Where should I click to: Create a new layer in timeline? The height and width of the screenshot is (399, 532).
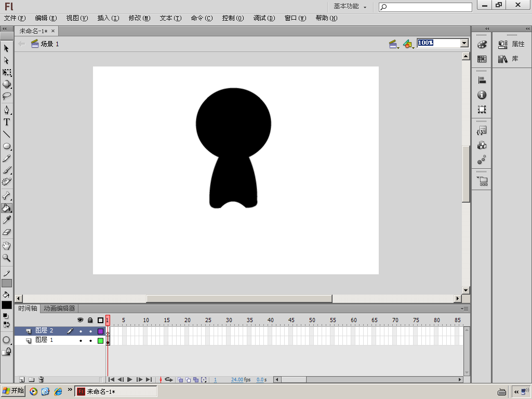coord(22,380)
